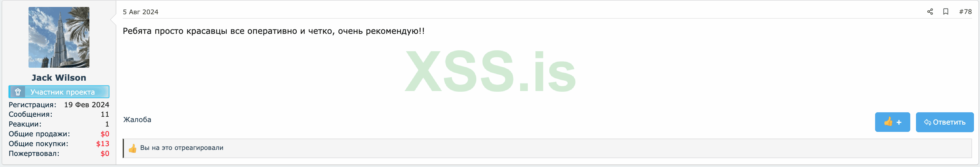Viewport: 980px width, 167px height.
Task: Click the Сообщения count 11
Action: click(x=105, y=114)
